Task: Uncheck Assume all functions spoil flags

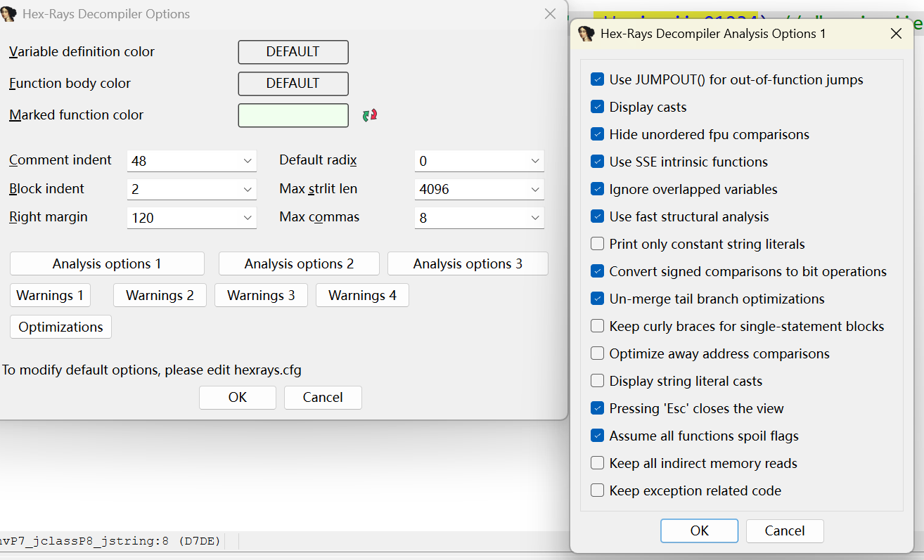Action: [x=598, y=436]
